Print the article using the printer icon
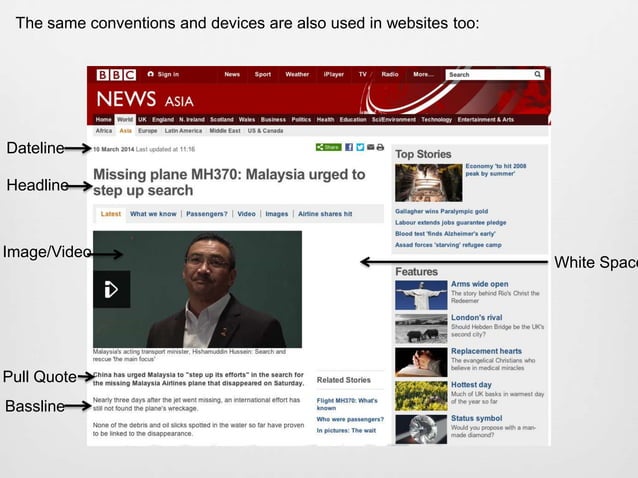Image resolution: width=638 pixels, height=478 pixels. pos(380,147)
